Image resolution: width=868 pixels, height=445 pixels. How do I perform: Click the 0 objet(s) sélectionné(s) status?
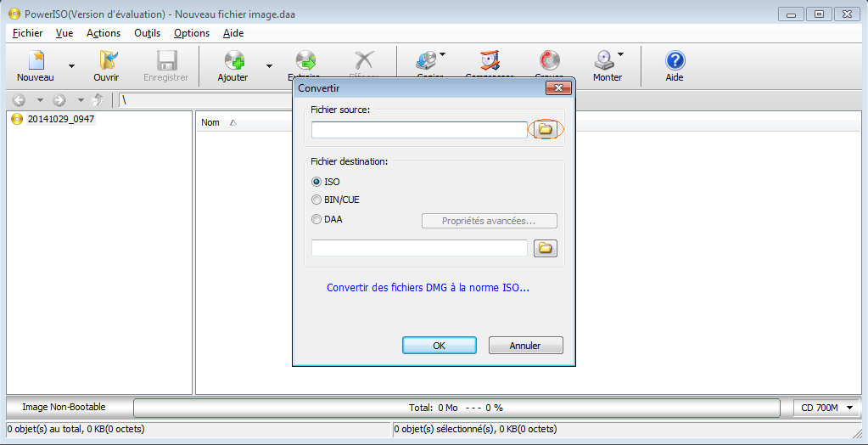[x=475, y=429]
